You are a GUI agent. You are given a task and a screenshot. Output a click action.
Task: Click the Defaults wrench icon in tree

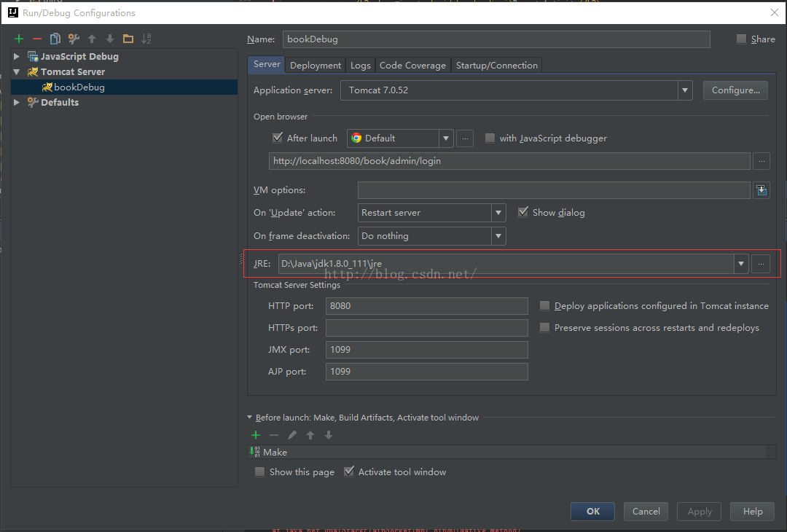coord(33,102)
